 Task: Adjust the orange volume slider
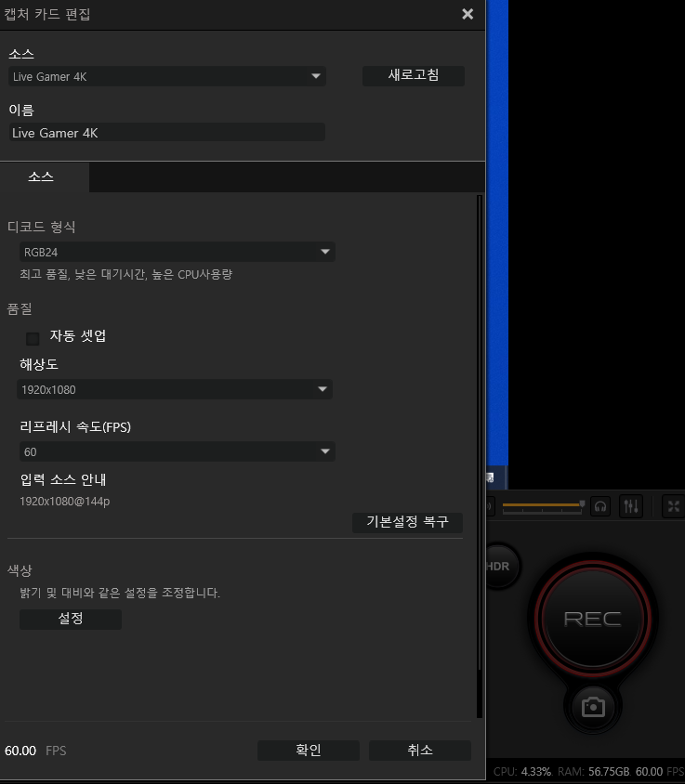(544, 506)
